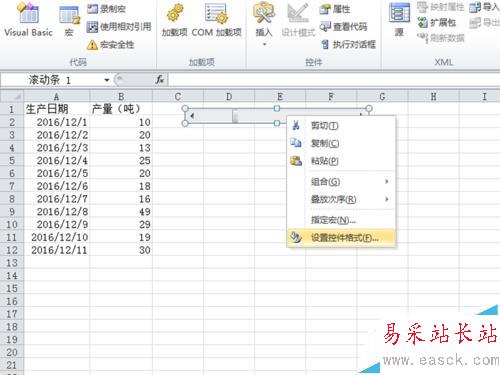Open Order (叠放次序) submenu

coord(341,199)
